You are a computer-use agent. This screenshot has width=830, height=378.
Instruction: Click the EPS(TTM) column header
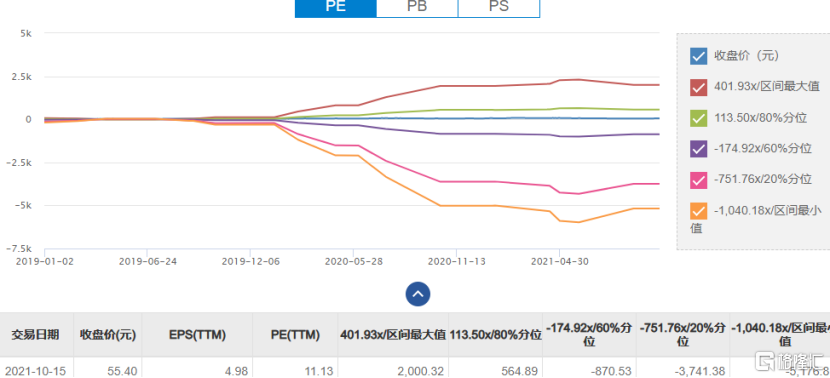[197, 335]
